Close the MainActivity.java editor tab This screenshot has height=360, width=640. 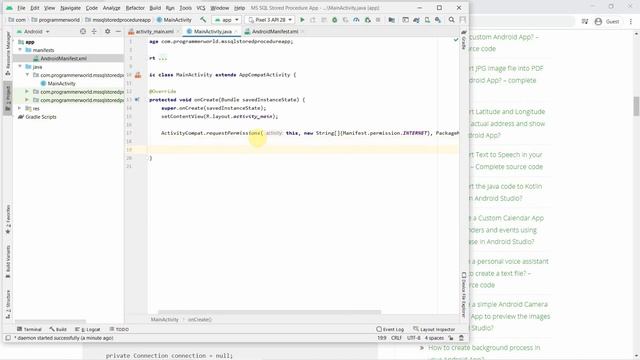point(236,31)
